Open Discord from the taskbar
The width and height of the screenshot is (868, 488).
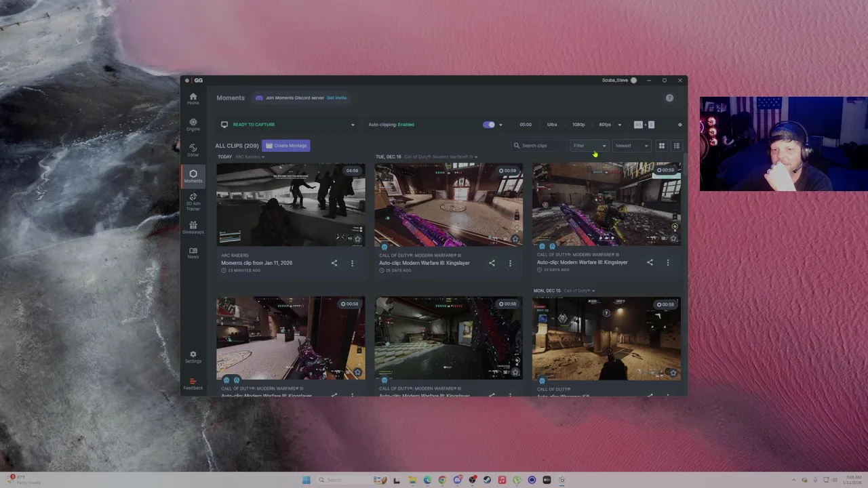coord(458,480)
